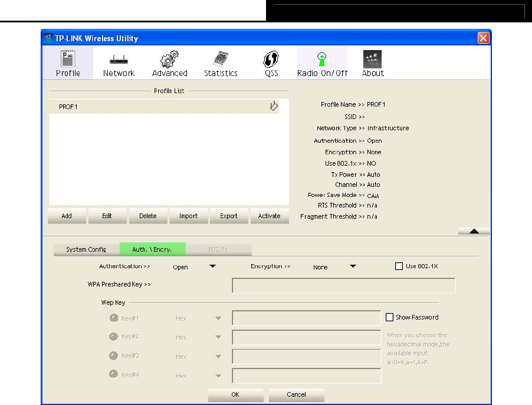Click the 'Profile Name >> PROF1' text
Image resolution: width=532 pixels, height=405 pixels.
click(353, 104)
